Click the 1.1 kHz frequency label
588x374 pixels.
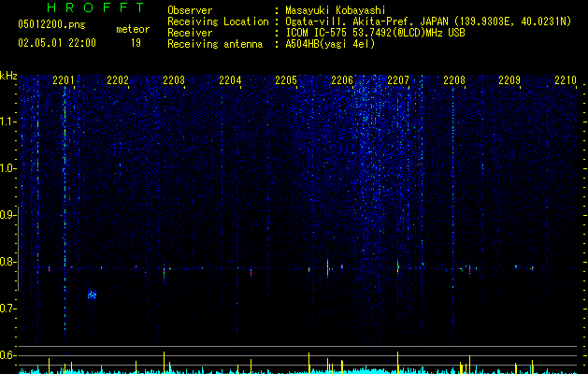[8, 122]
